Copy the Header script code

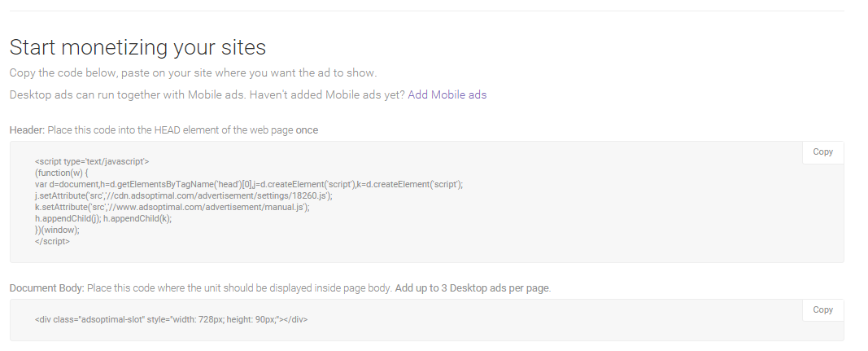point(822,152)
